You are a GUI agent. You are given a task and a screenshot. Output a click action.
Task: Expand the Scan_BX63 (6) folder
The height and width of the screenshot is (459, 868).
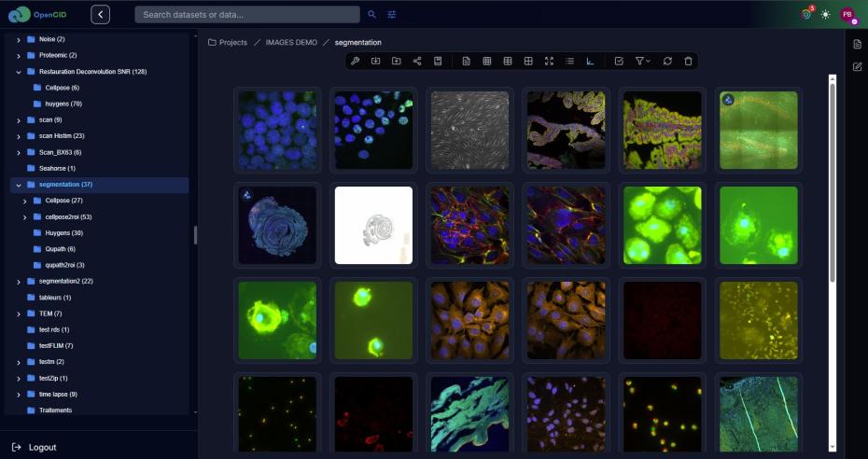click(x=19, y=153)
